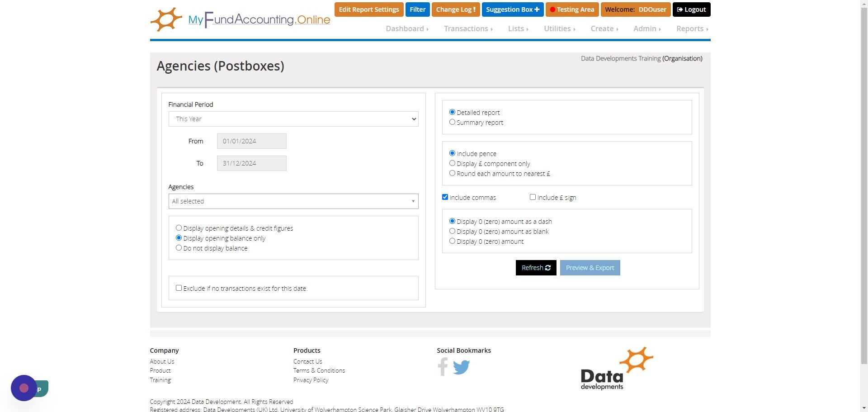Open the Transactions menu
Viewport: 868px width, 412px height.
pos(468,28)
